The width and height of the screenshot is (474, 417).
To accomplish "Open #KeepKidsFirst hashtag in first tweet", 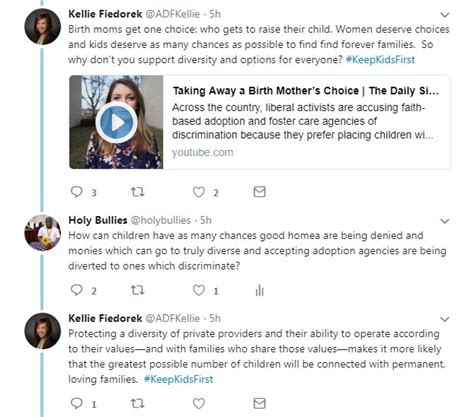I will pyautogui.click(x=380, y=60).
